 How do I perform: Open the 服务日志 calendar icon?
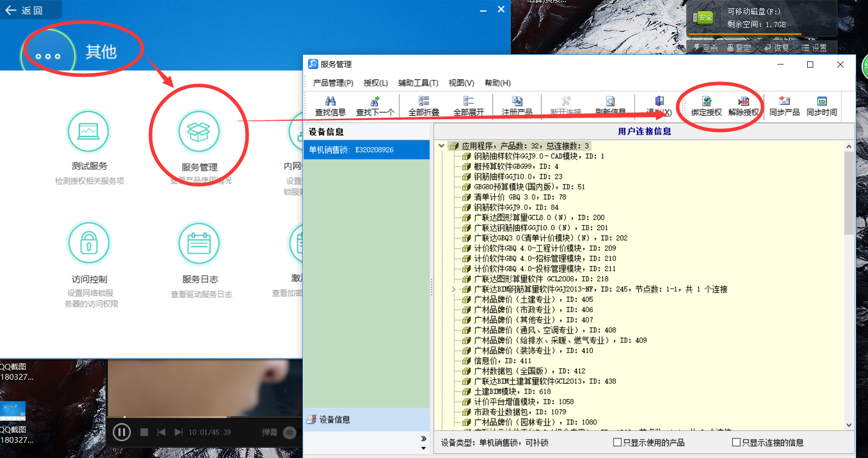click(199, 243)
